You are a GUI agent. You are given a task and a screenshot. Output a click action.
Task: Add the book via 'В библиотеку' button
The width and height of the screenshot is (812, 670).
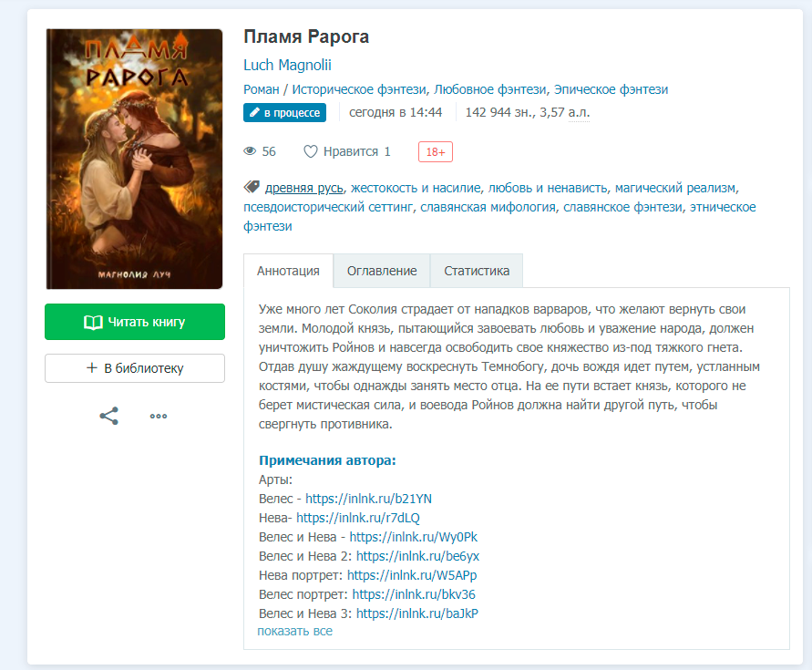(135, 368)
